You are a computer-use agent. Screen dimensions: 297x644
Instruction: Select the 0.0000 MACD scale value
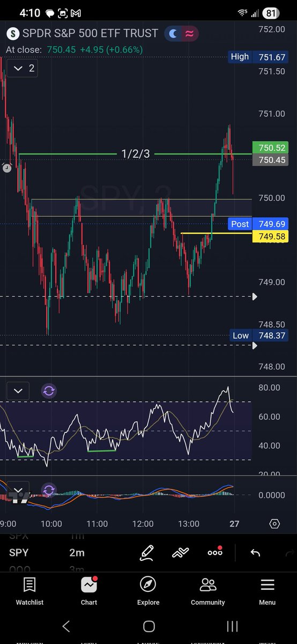(271, 495)
